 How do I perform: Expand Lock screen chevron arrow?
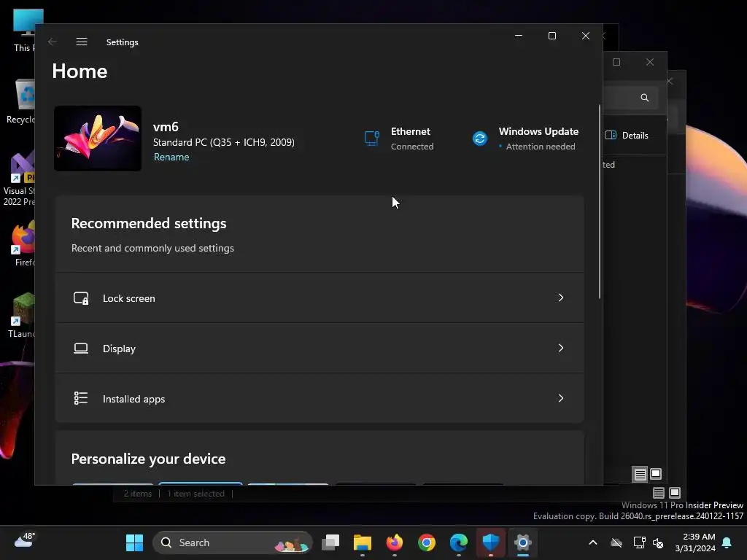[x=561, y=297]
